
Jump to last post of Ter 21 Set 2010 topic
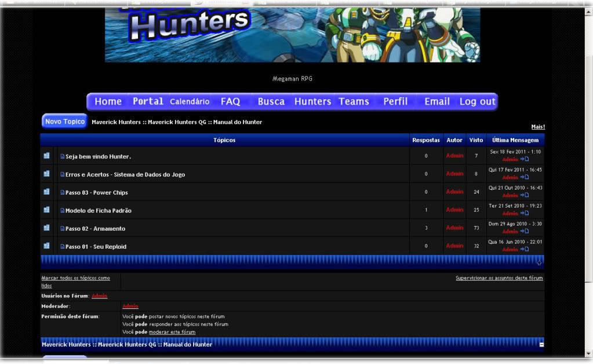point(525,213)
